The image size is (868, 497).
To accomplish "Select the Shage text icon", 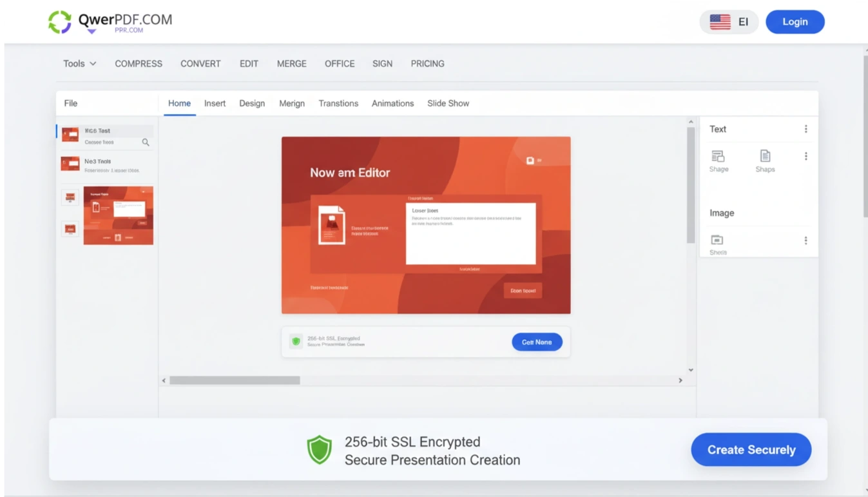I will click(718, 156).
